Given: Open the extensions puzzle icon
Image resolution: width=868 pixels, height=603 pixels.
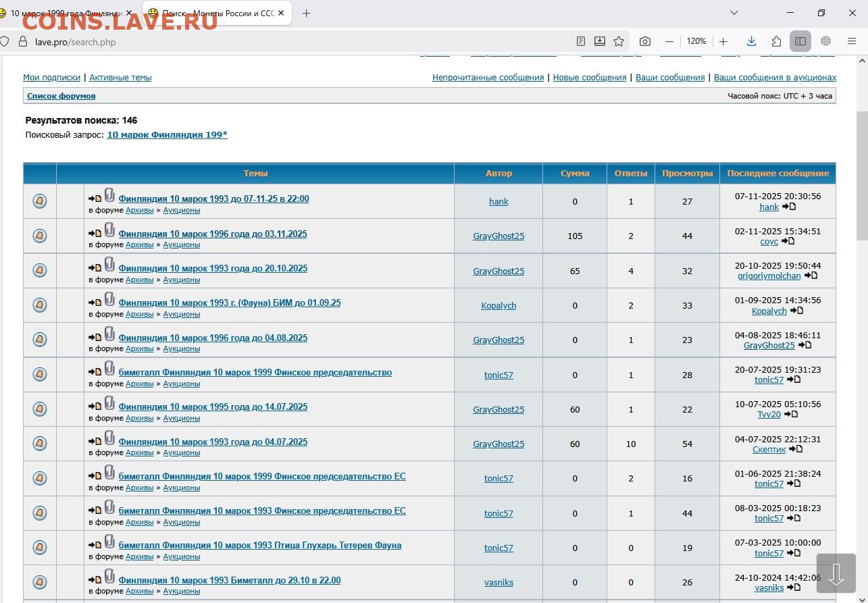Looking at the screenshot, I should point(776,41).
